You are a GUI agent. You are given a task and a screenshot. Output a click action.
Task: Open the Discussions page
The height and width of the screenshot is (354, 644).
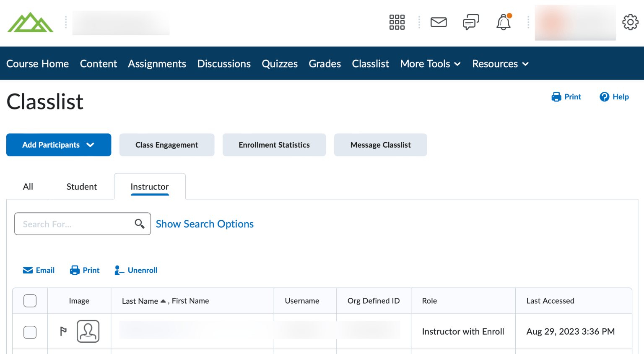224,64
